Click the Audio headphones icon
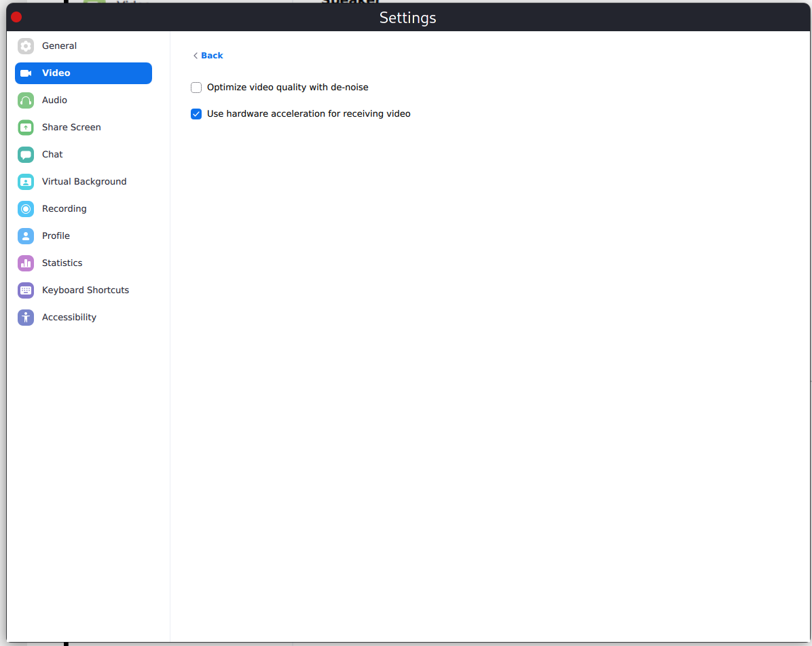812x646 pixels. click(26, 100)
